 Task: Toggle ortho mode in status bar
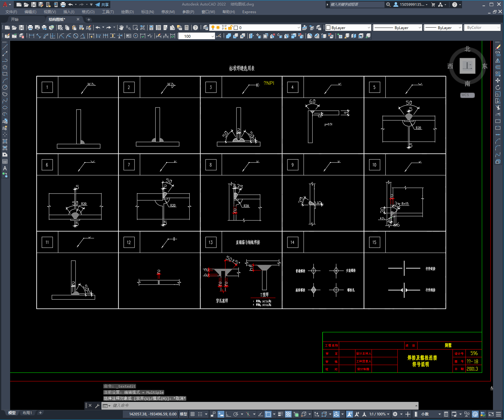click(228, 414)
